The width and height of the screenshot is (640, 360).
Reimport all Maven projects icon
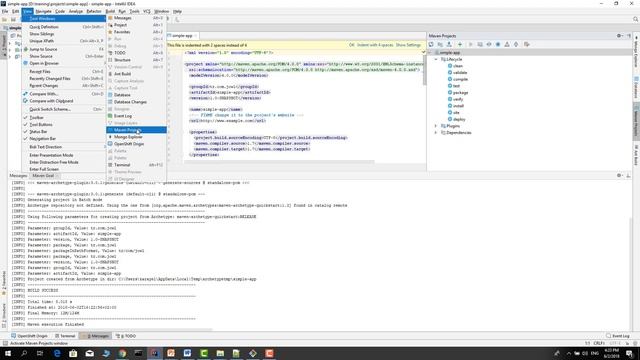[431, 44]
